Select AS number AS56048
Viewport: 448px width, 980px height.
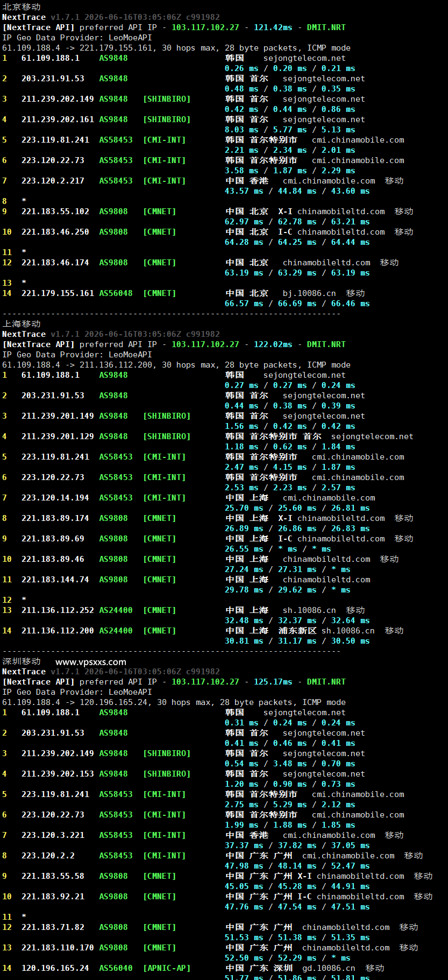tap(116, 293)
